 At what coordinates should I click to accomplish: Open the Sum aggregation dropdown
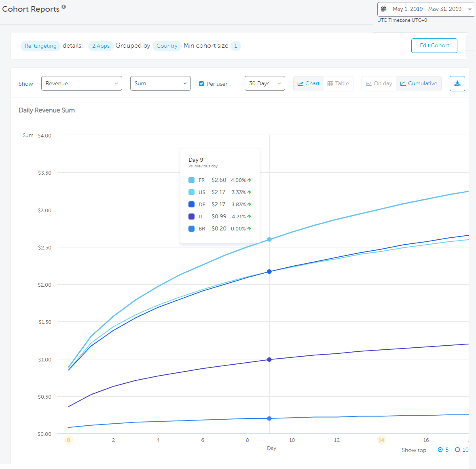tap(160, 83)
